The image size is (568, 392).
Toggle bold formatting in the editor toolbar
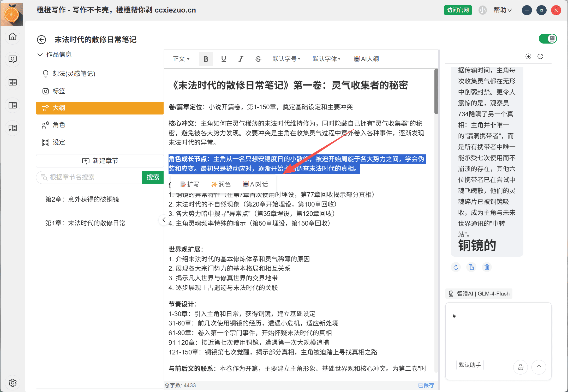206,59
